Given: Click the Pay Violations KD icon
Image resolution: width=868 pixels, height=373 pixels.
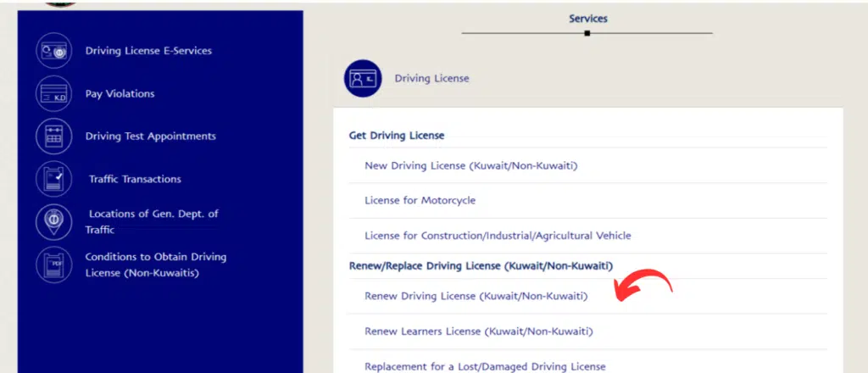Looking at the screenshot, I should pyautogui.click(x=53, y=93).
